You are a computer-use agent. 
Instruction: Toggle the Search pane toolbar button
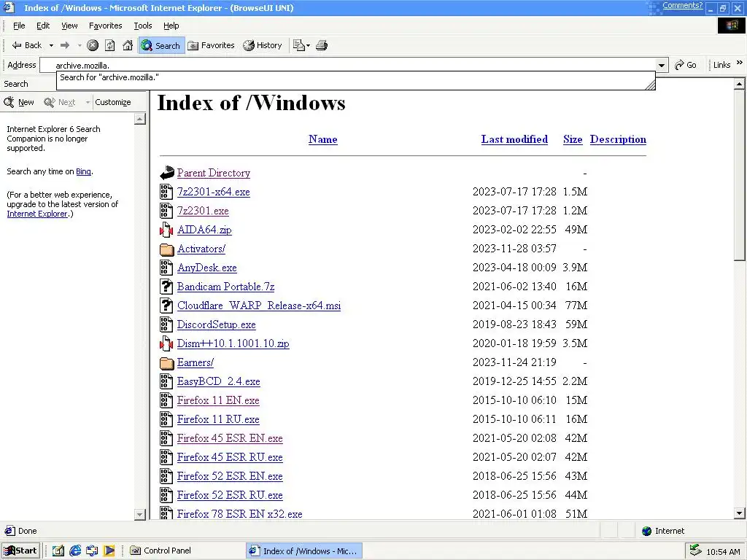[x=161, y=45]
